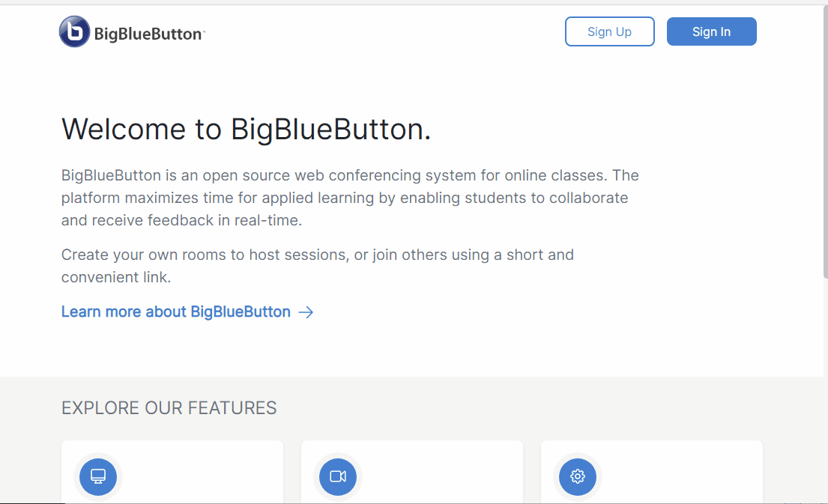Click the blue badge around the camera icon

click(x=337, y=476)
